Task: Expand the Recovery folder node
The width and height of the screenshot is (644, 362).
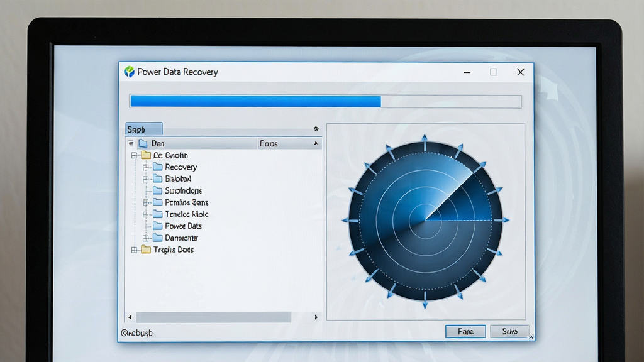Action: [x=145, y=167]
